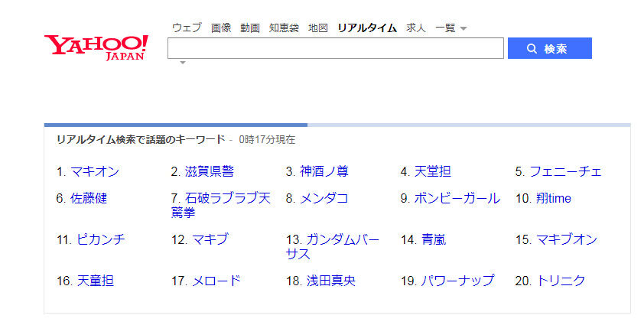Open keyword 6 佐藤健
644x325 pixels.
89,198
